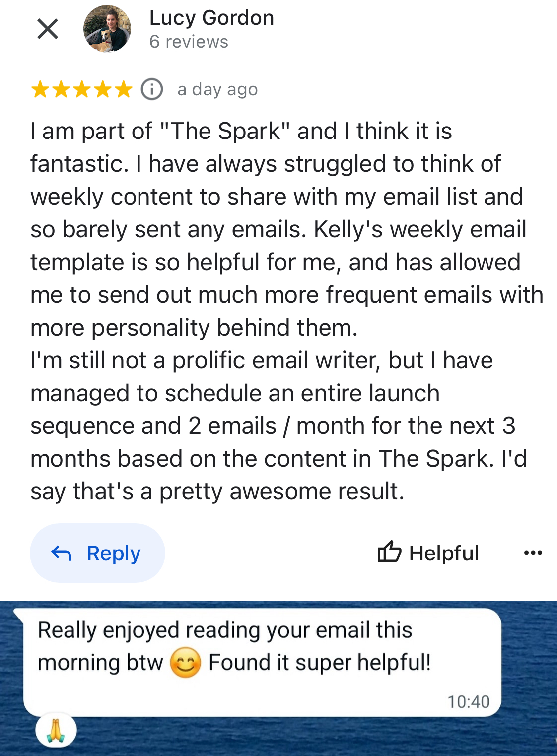View the reviewer's 6 reviews
557x756 pixels.
[189, 42]
